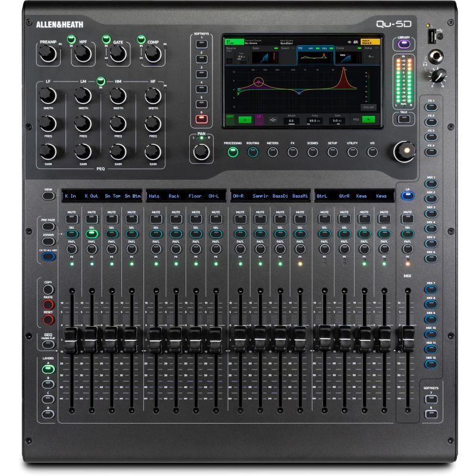The width and height of the screenshot is (476, 476).
Task: Select the MIX 1 button
Action: pyautogui.click(x=431, y=184)
